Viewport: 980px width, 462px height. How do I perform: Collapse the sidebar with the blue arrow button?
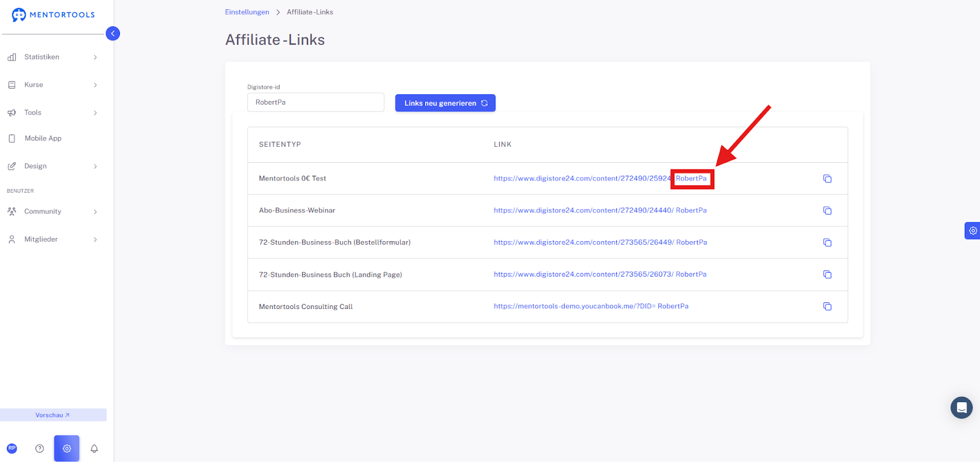113,34
